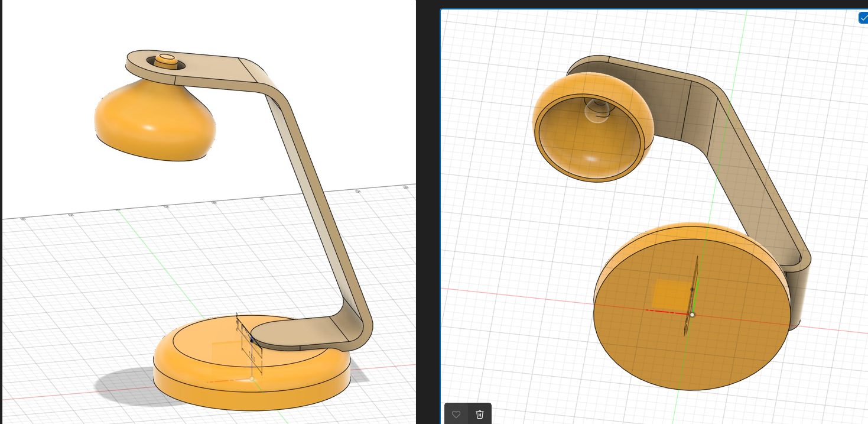This screenshot has width=868, height=424.
Task: Click the horizontal top arm in left image
Action: click(x=213, y=72)
